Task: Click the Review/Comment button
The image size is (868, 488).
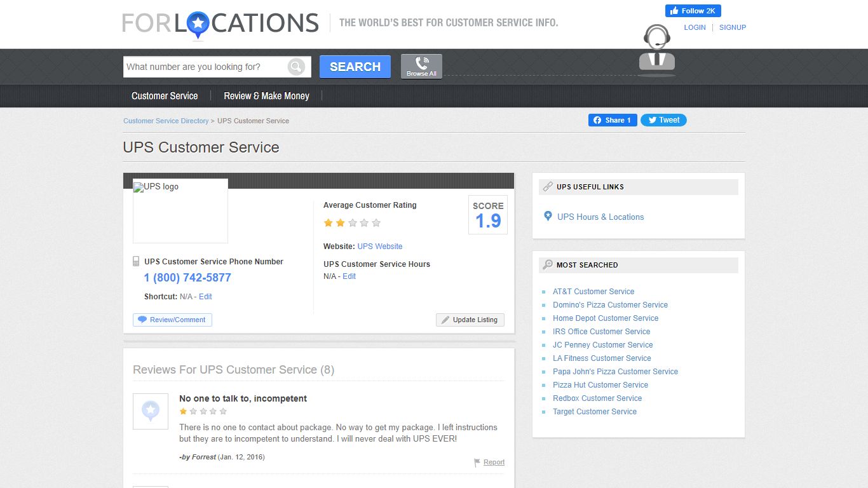Action: [172, 320]
